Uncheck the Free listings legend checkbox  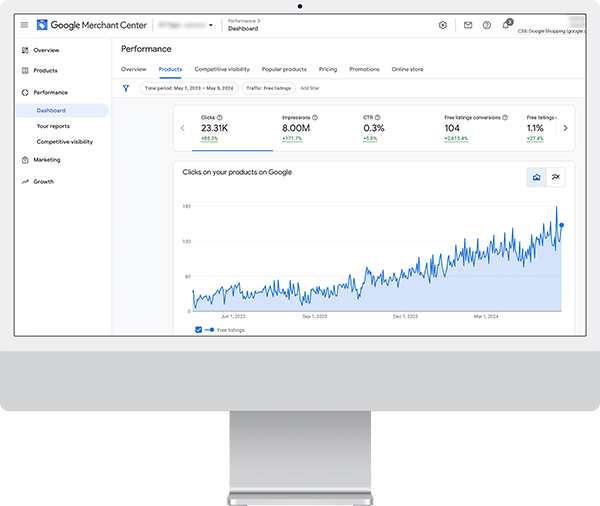tap(198, 329)
